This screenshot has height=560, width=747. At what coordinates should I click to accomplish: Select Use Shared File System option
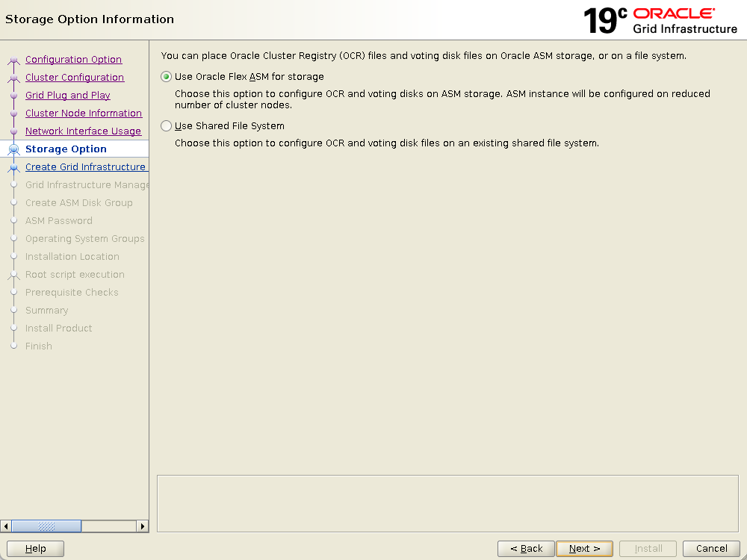[x=167, y=126]
